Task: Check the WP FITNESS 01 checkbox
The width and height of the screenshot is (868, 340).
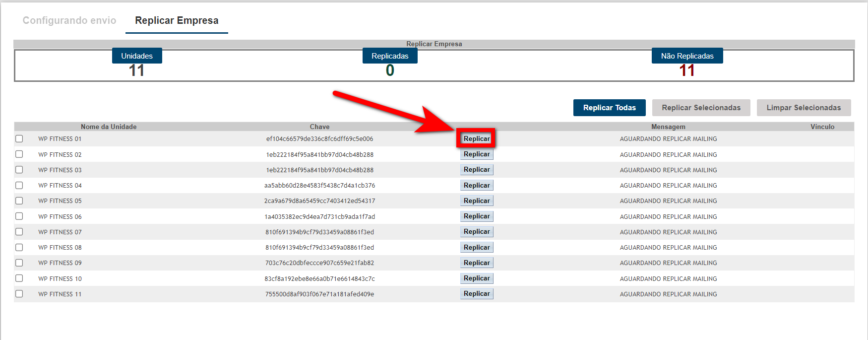Action: 19,139
